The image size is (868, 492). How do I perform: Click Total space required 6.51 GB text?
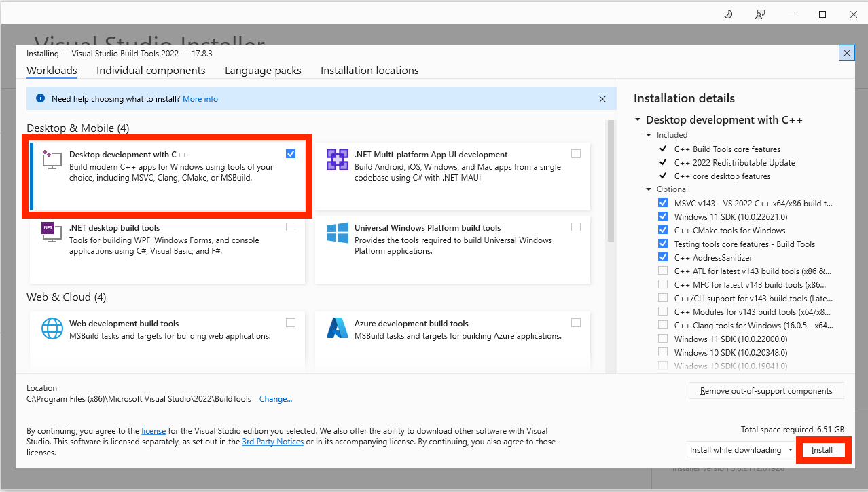pos(793,430)
